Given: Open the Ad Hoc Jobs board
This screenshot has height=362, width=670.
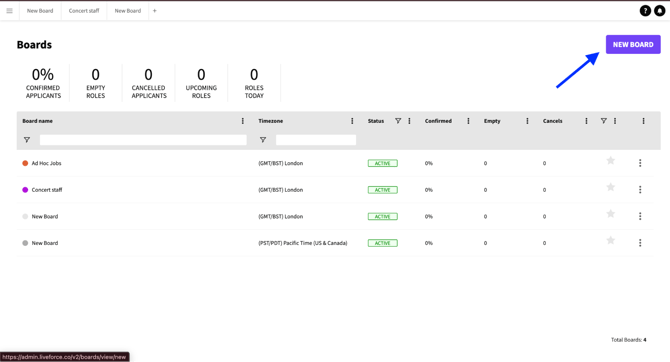Looking at the screenshot, I should tap(47, 163).
